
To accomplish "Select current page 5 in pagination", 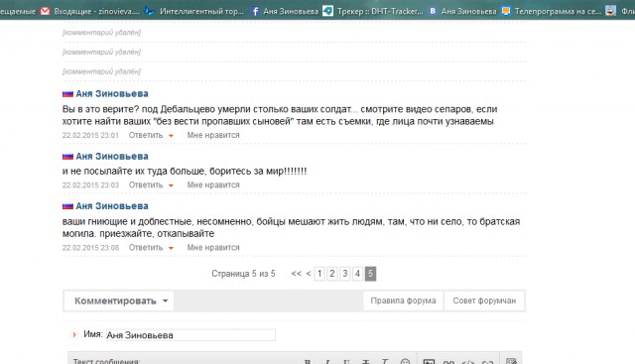I will coord(370,274).
